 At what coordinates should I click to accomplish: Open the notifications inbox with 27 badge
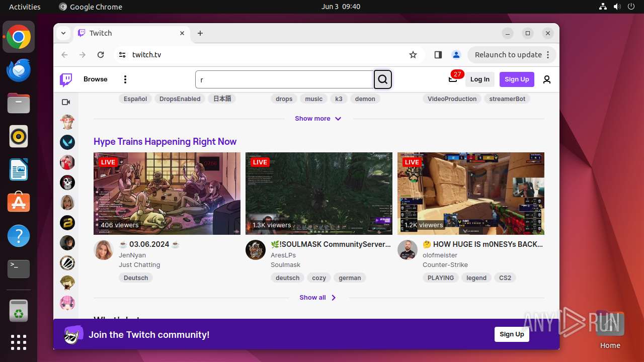pyautogui.click(x=453, y=79)
